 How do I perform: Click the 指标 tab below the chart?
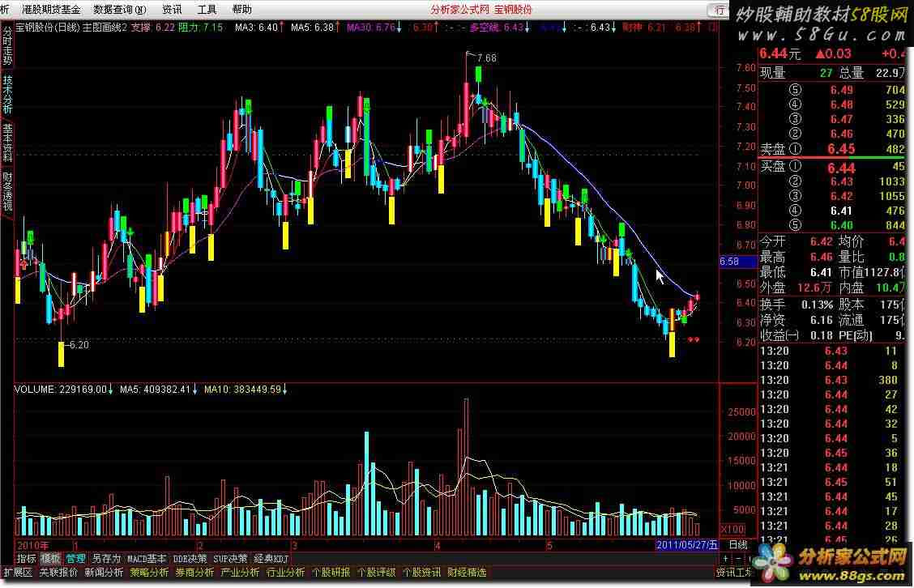(x=26, y=558)
